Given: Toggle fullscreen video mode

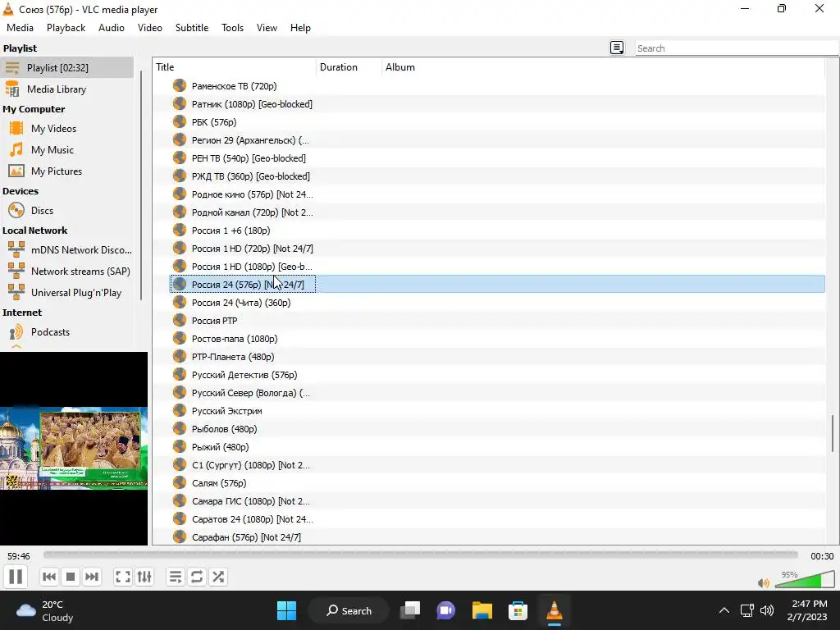Looking at the screenshot, I should click(123, 577).
